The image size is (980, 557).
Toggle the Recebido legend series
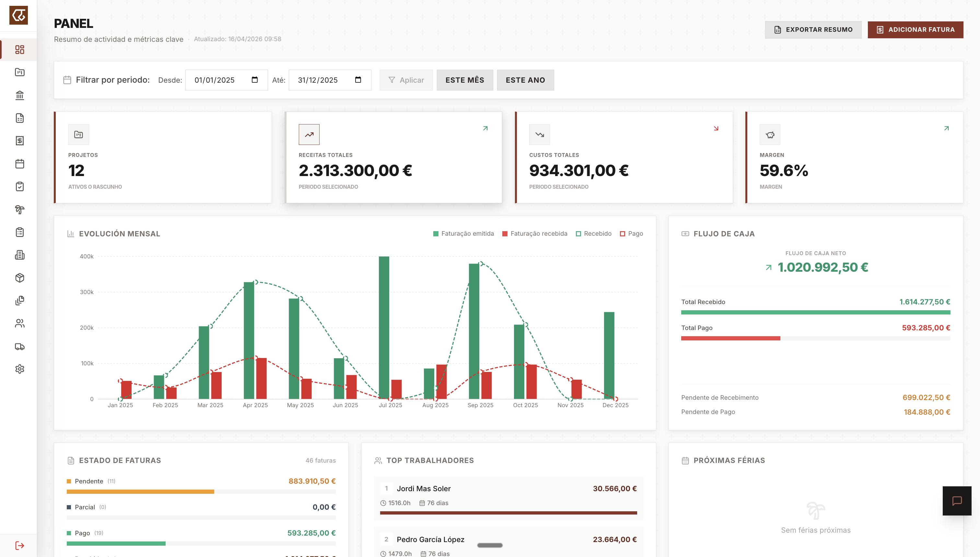tap(593, 234)
